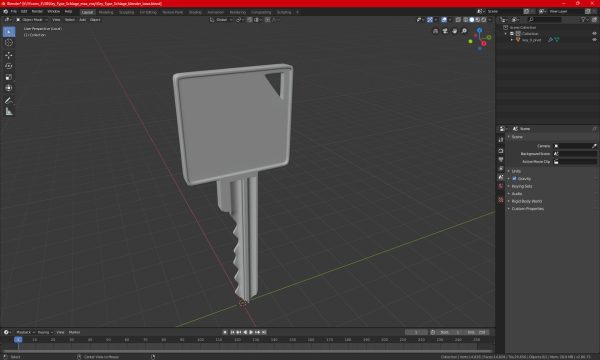Viewport: 600px width, 360px height.
Task: Click the camera eyedropper icon
Action: pyautogui.click(x=594, y=146)
